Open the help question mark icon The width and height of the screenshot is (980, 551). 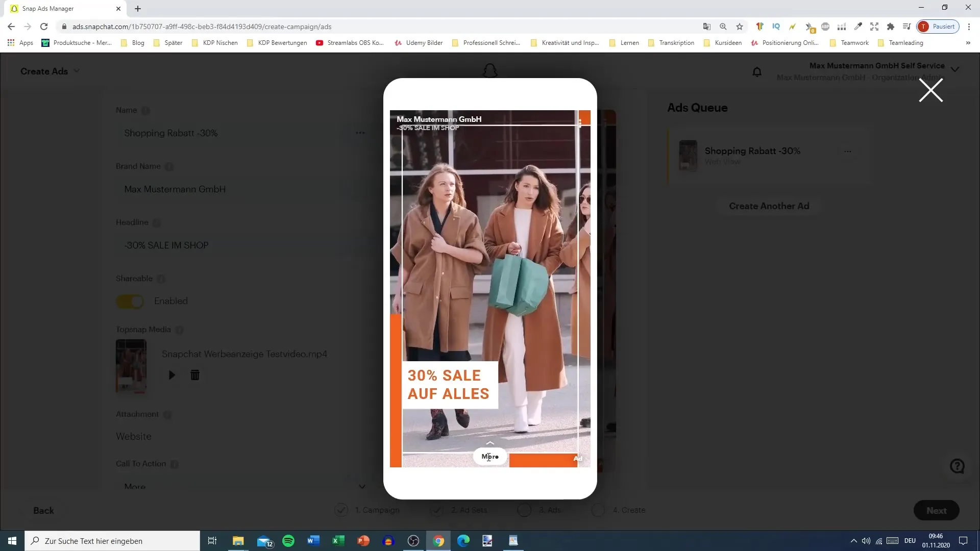957,466
